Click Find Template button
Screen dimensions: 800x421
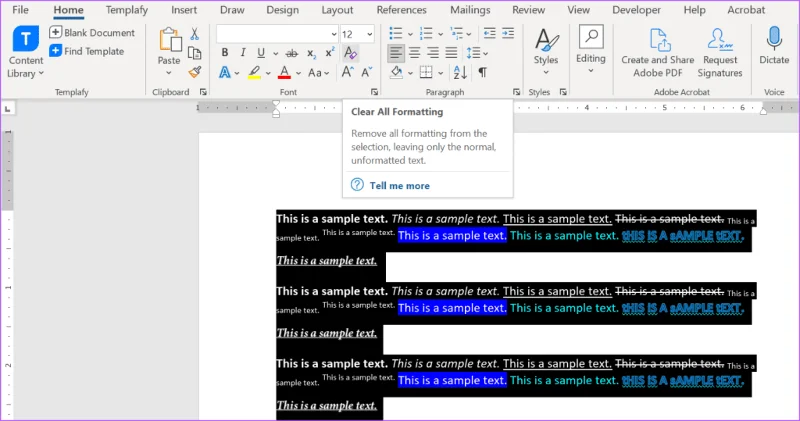87,51
